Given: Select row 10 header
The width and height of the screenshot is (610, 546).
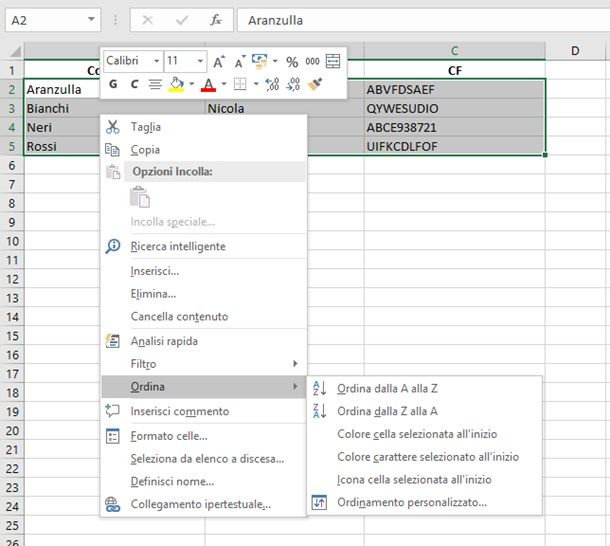Looking at the screenshot, I should (12, 241).
